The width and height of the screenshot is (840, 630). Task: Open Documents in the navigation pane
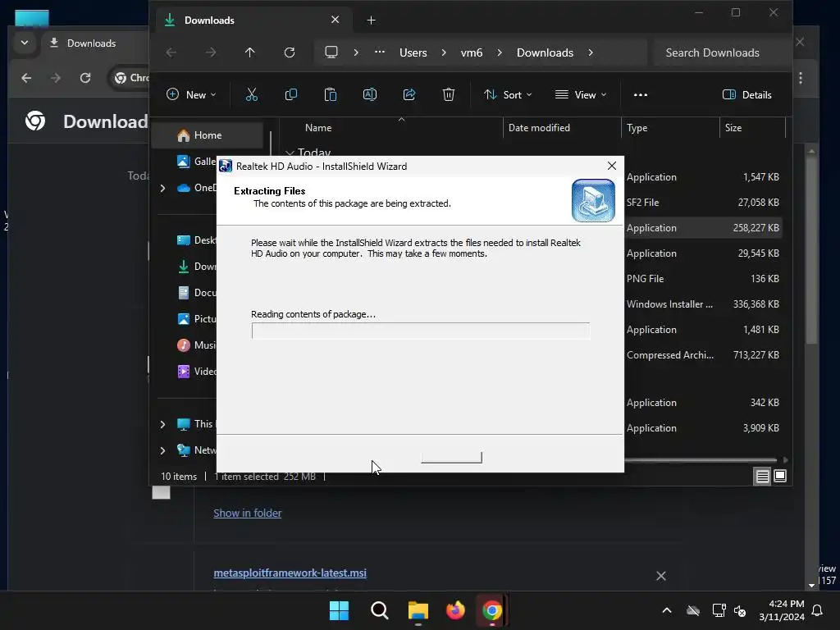[196, 293]
